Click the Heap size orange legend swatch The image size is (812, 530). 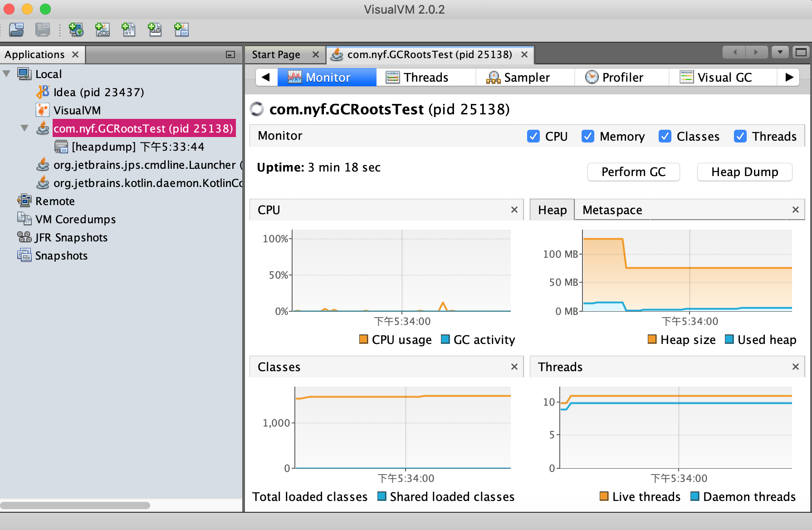click(x=652, y=339)
